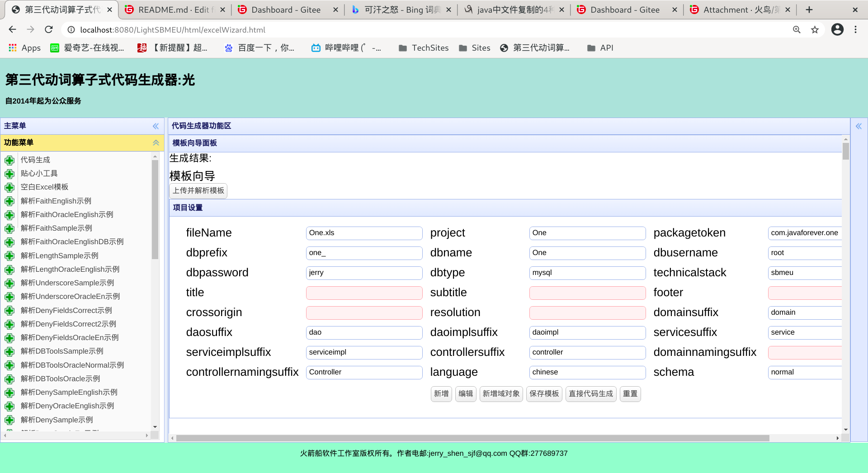Screen dimensions: 868x473
Task: Click plus icon beside 解析DenySample示例
Action: (9, 420)
